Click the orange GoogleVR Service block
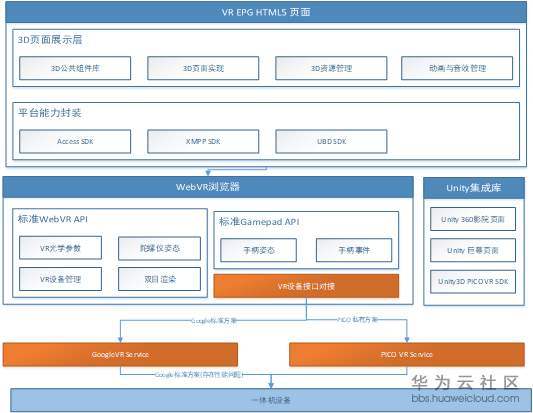 [120, 355]
